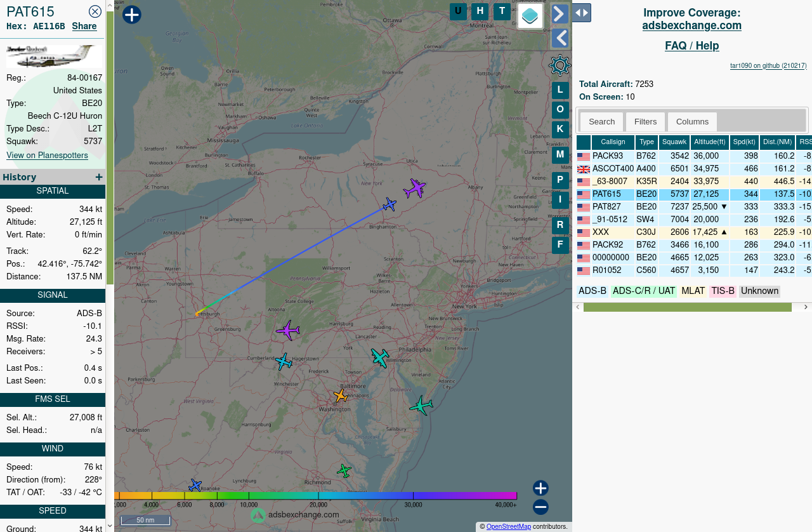Select the selected blue PAT615 plane on map

point(390,204)
